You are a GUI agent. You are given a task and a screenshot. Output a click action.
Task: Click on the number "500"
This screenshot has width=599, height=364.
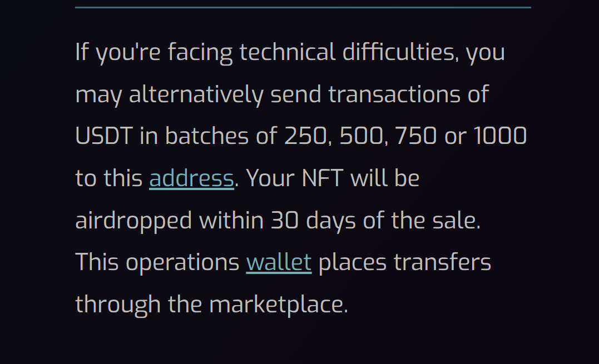pyautogui.click(x=361, y=136)
